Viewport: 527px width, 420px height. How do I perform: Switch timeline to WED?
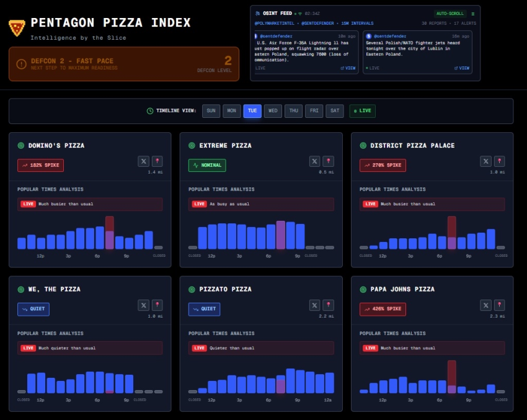tap(273, 111)
